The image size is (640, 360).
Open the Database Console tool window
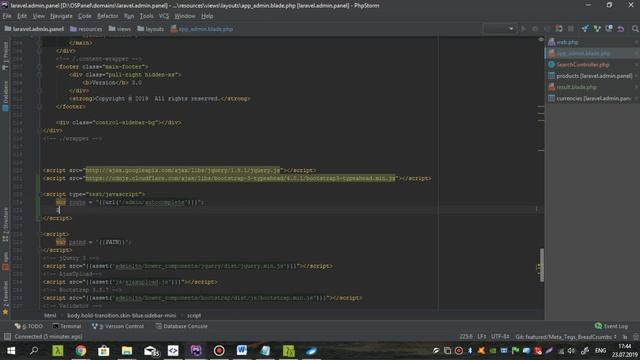[181, 326]
